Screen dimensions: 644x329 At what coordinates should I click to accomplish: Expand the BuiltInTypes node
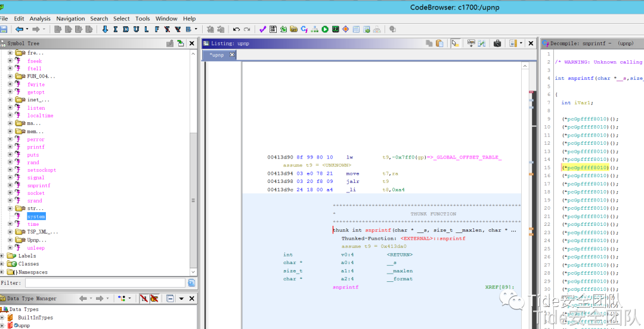[2, 318]
